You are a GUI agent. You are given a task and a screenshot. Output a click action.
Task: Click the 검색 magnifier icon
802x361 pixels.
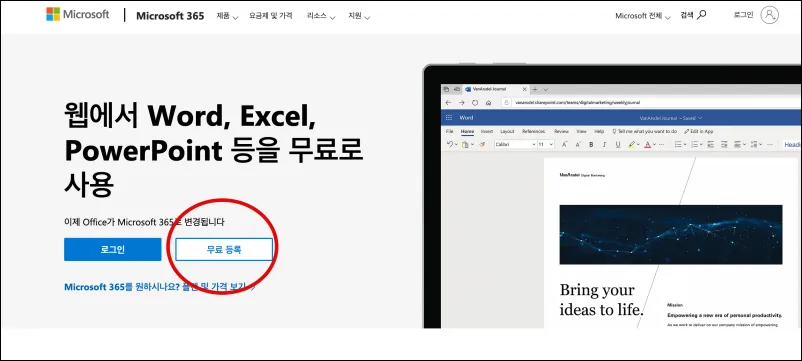pos(701,15)
